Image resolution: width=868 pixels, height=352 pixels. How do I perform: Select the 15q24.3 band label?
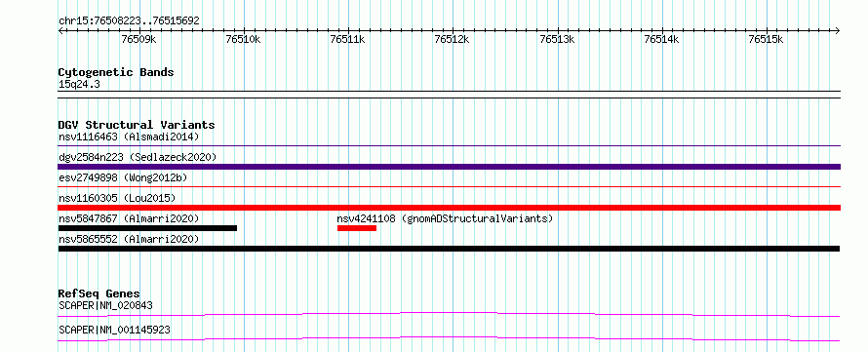tap(79, 85)
